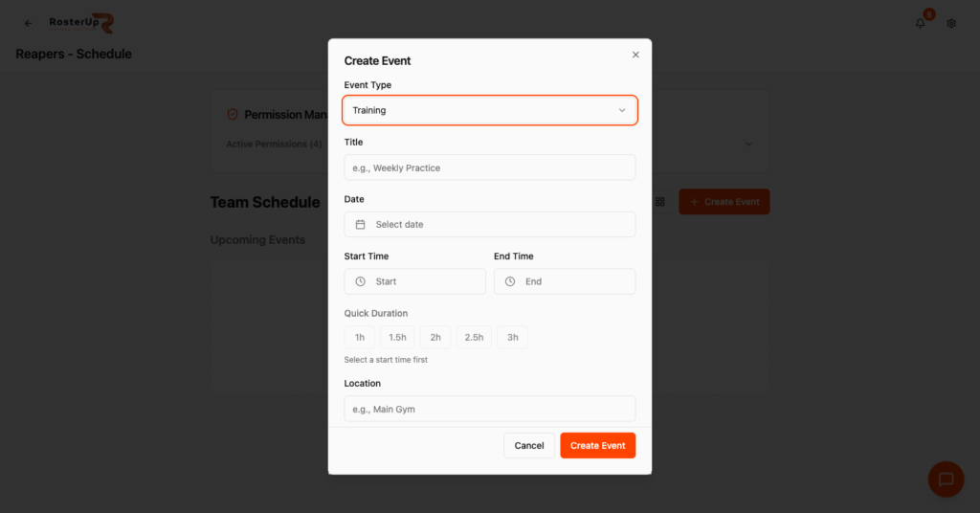Image resolution: width=980 pixels, height=513 pixels.
Task: Click background Create Event button with plus
Action: [x=724, y=202]
